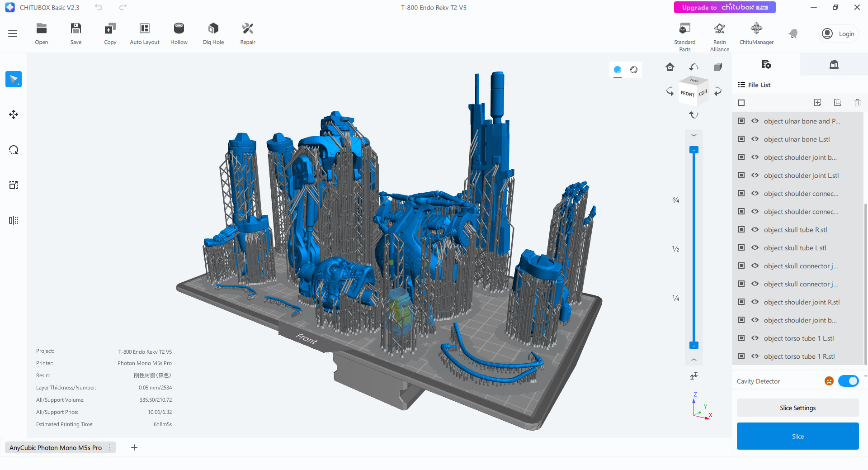Viewport: 868px width, 470px height.
Task: Collapse layer slider with top chevron
Action: coord(694,135)
